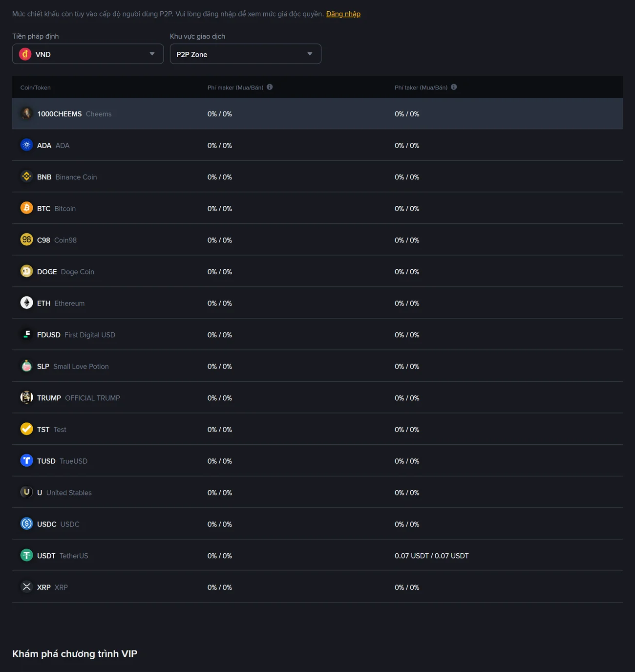Click the Binance Coin label
This screenshot has width=635, height=672.
[x=76, y=177]
